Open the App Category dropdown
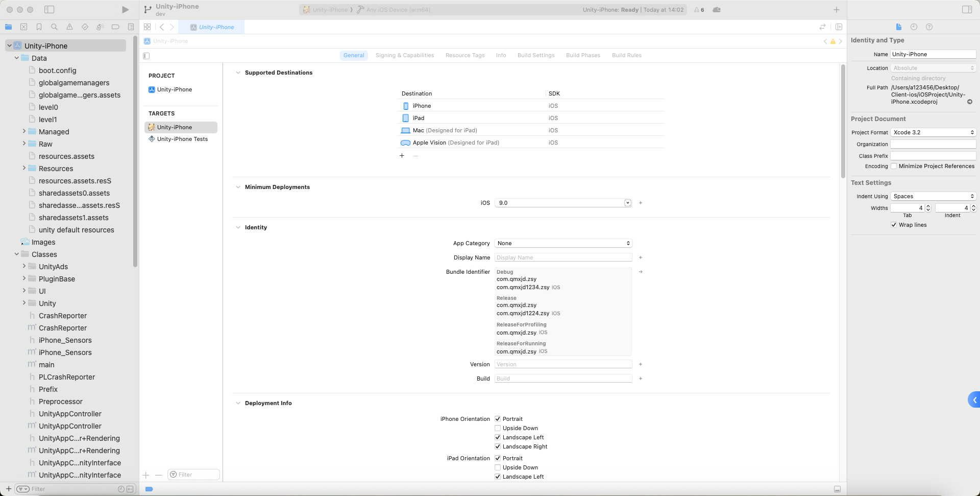980x496 pixels. pyautogui.click(x=563, y=243)
